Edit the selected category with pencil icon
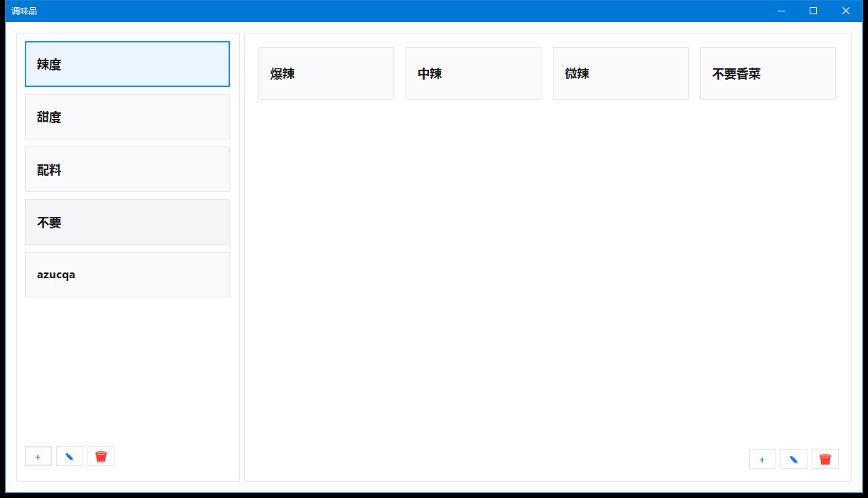 point(70,456)
